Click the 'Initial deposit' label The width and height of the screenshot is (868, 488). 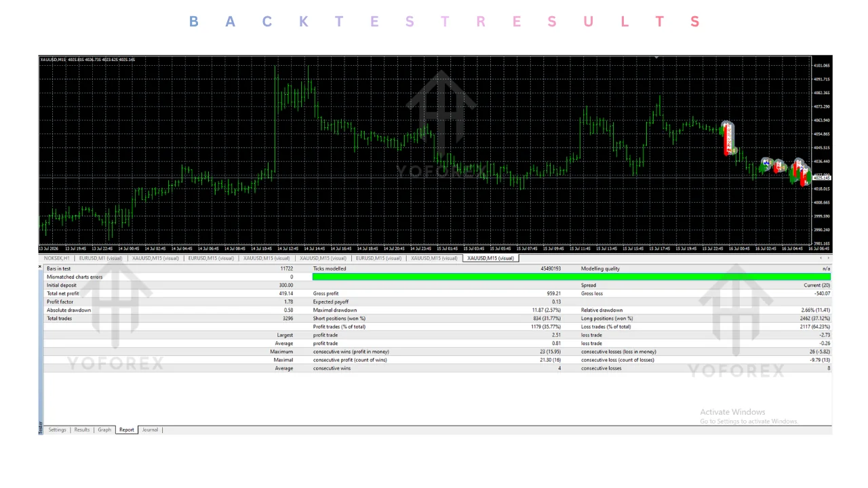[x=62, y=285]
